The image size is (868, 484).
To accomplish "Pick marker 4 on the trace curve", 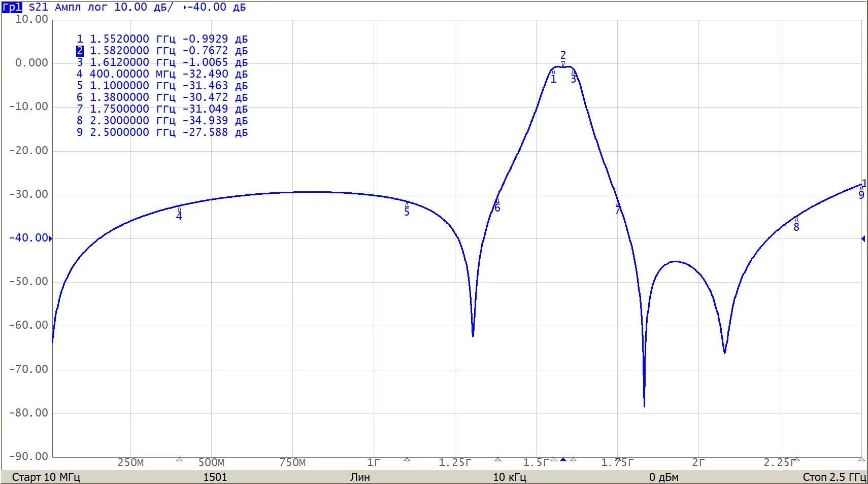I will click(179, 213).
